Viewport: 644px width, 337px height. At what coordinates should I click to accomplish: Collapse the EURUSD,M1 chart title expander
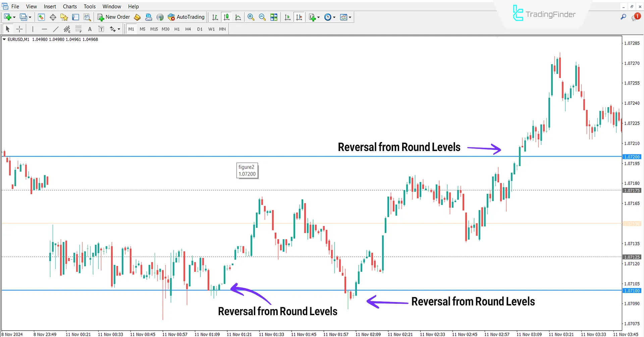coord(4,39)
